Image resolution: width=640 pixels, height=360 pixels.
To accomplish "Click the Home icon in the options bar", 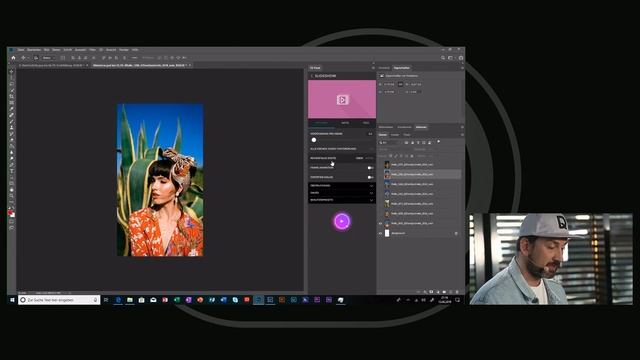I will [13, 58].
